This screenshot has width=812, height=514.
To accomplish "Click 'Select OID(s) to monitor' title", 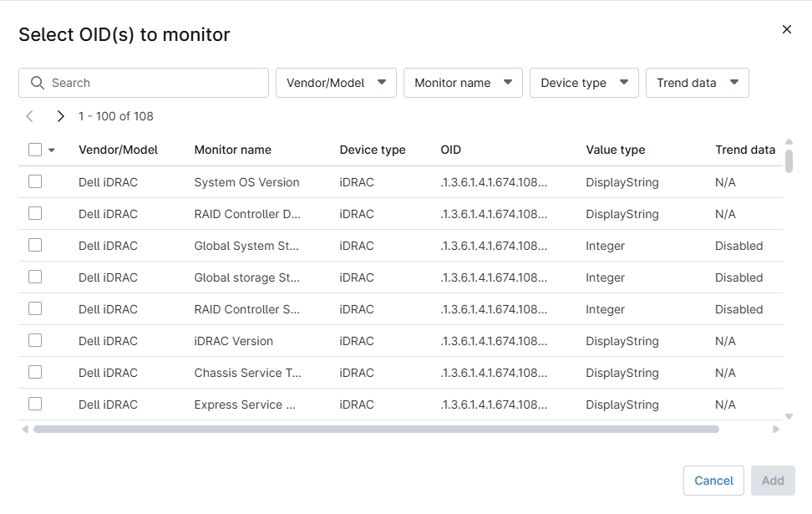I will tap(124, 35).
